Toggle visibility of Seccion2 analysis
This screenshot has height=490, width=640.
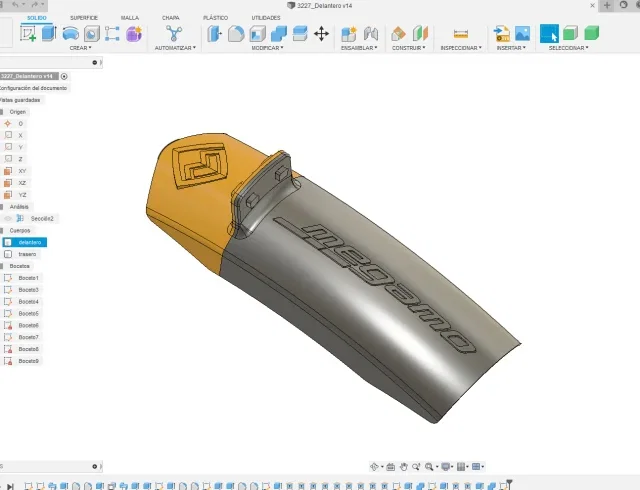click(8, 218)
